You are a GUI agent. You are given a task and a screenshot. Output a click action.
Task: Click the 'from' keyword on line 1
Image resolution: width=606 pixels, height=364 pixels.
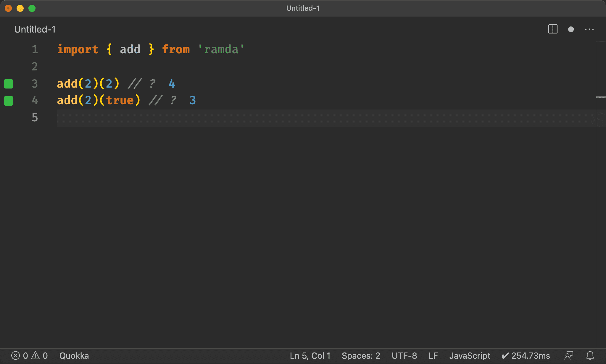click(176, 49)
